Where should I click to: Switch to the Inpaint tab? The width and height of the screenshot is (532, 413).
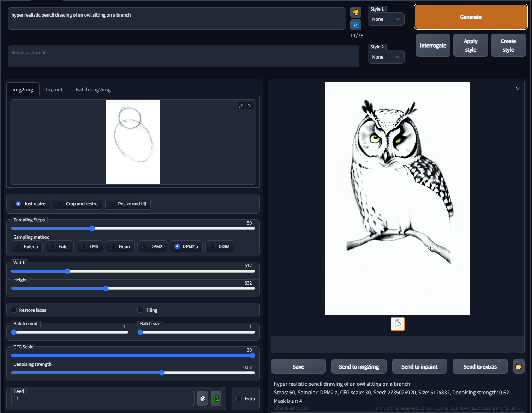click(x=54, y=89)
